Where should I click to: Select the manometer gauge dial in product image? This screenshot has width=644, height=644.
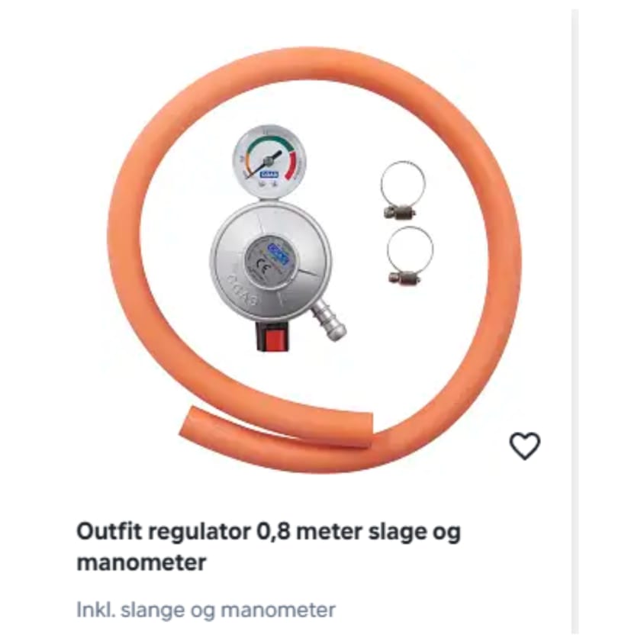[269, 161]
